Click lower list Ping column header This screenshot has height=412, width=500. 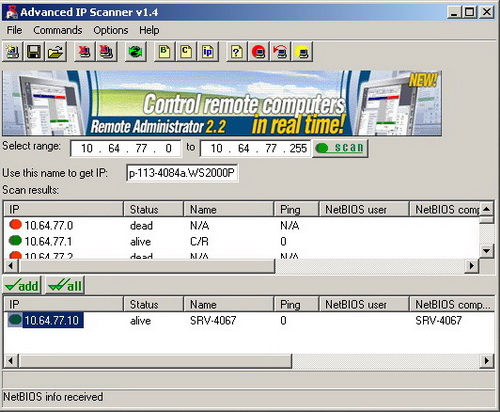(296, 304)
